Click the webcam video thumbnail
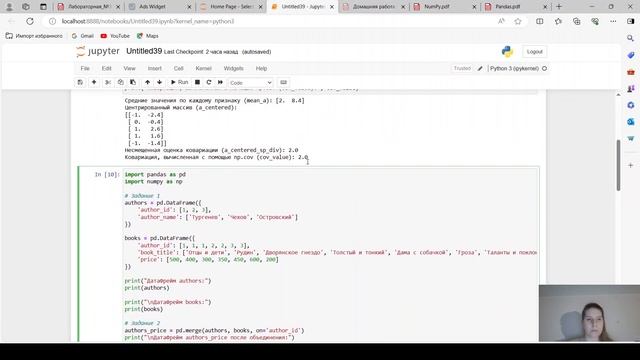This screenshot has height=360, width=640. (589, 313)
